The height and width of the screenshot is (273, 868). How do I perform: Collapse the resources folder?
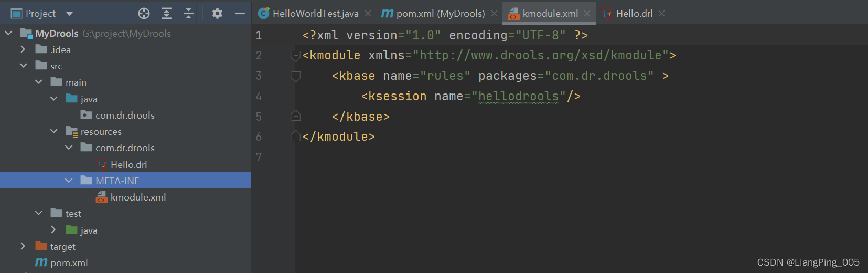(53, 131)
